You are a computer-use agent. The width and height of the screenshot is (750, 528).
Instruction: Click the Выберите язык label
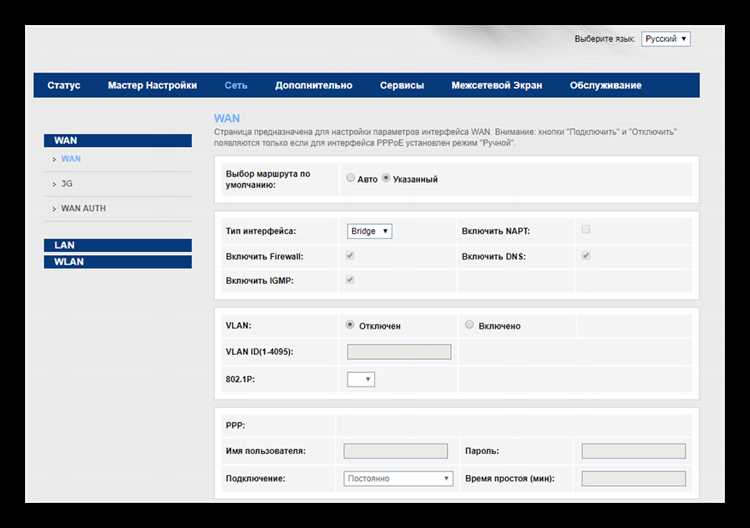point(605,39)
